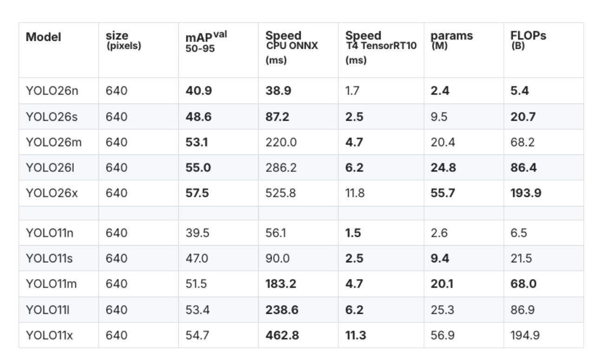Screen dimensions: 599x364
Task: Click the Speed CPU ONNX column header
Action: coord(291,41)
